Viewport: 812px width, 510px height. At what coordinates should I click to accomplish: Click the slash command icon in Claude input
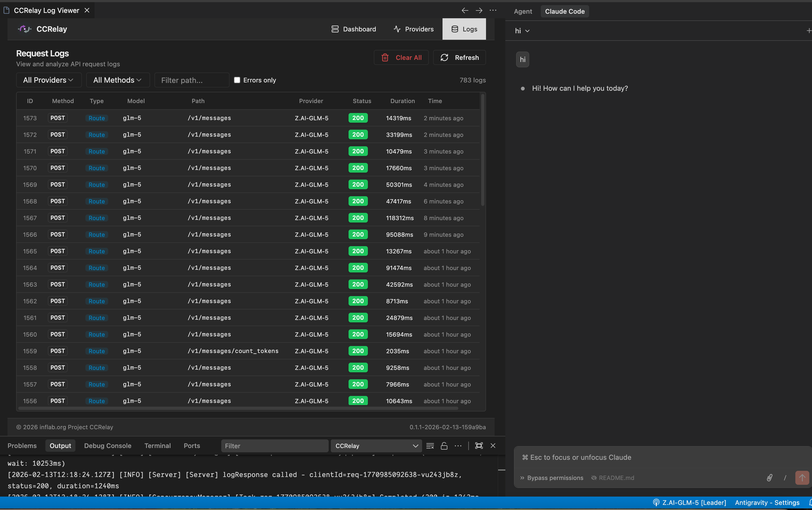(785, 478)
